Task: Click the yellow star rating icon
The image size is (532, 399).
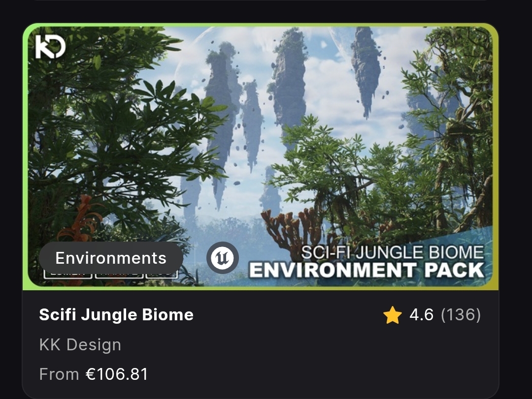Action: point(393,315)
